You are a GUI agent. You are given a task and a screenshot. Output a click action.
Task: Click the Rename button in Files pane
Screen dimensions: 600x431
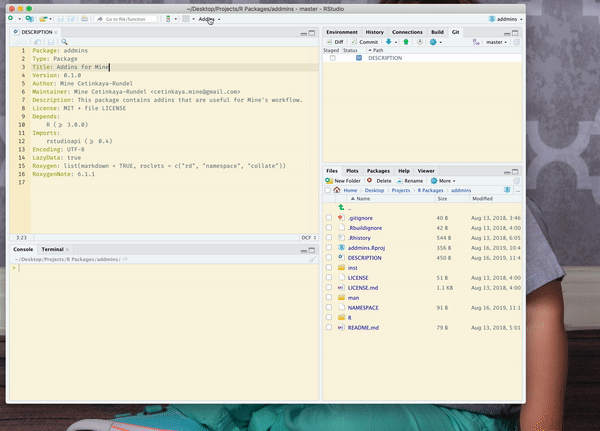coord(410,181)
